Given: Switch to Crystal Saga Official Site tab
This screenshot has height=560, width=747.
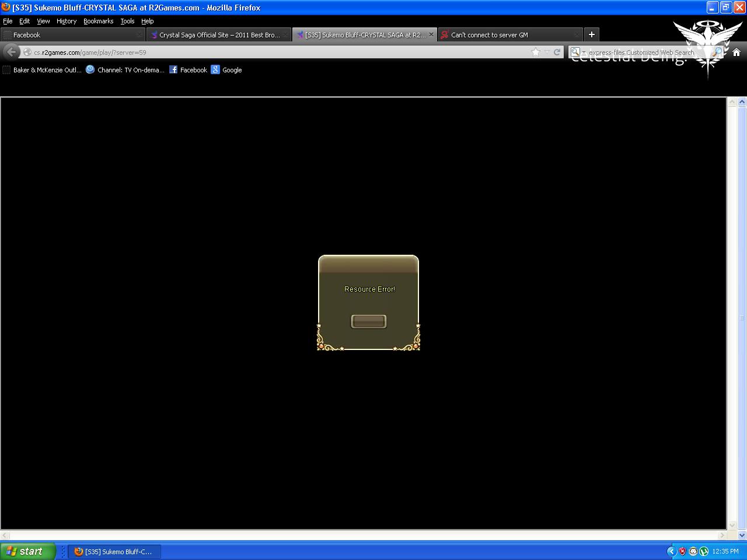Looking at the screenshot, I should 219,35.
